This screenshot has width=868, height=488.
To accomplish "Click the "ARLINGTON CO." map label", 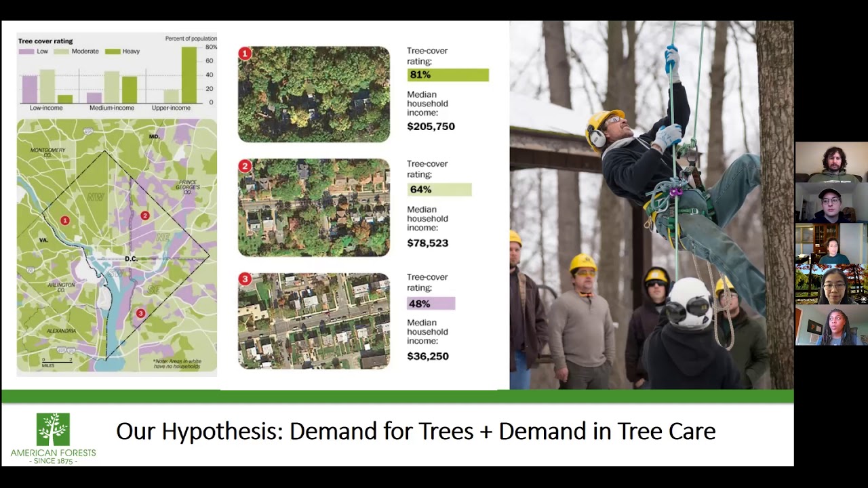I will point(61,287).
